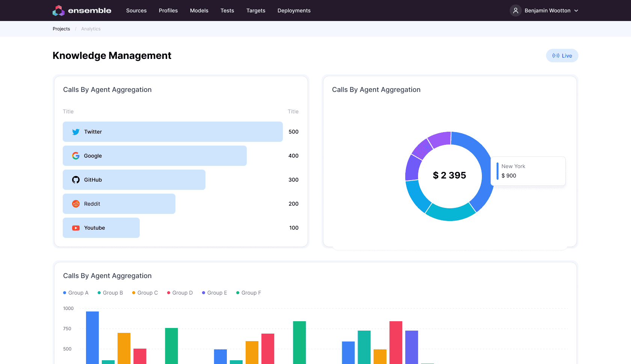Click the user avatar icon
The height and width of the screenshot is (364, 631).
(516, 11)
